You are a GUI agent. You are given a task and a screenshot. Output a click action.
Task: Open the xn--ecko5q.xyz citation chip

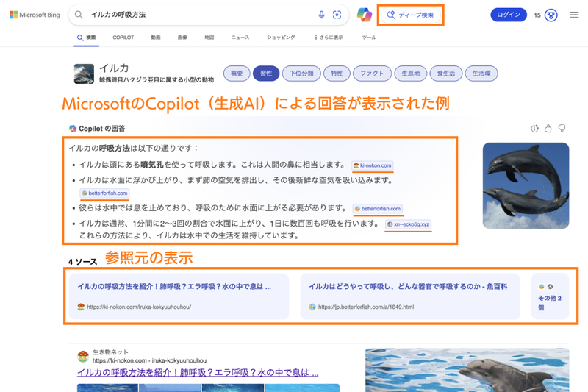click(x=408, y=224)
